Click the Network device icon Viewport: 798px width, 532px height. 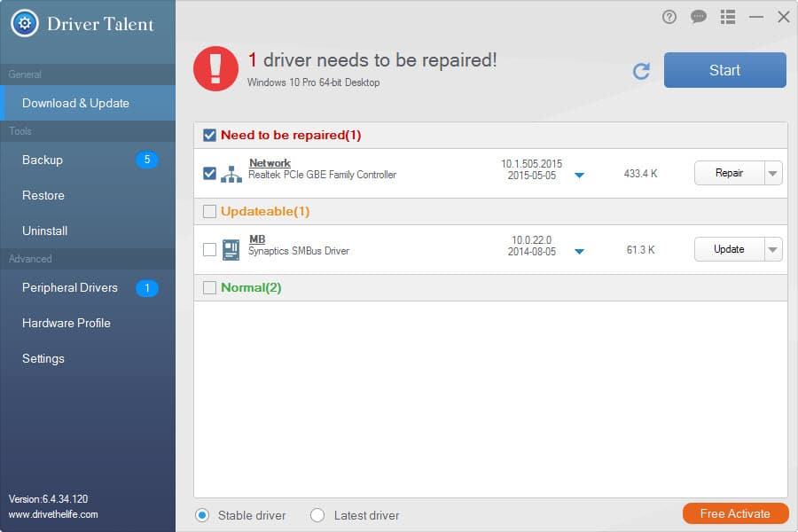231,174
